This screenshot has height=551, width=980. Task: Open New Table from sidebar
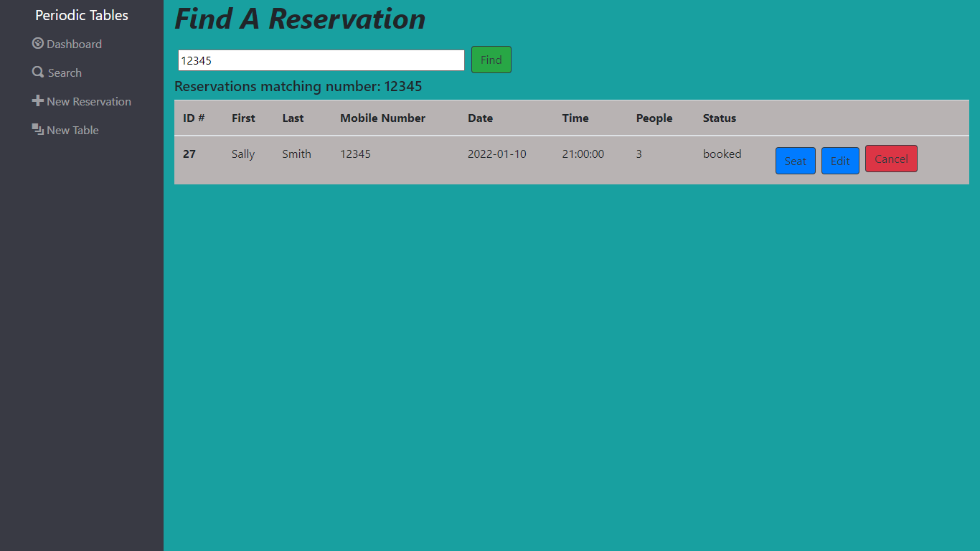[x=65, y=130]
